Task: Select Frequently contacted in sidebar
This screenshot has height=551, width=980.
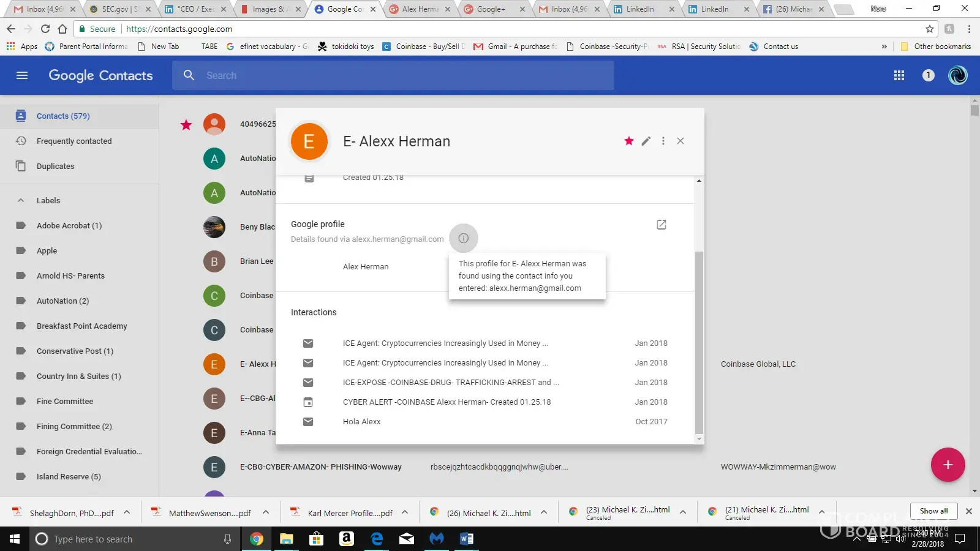Action: coord(74,141)
